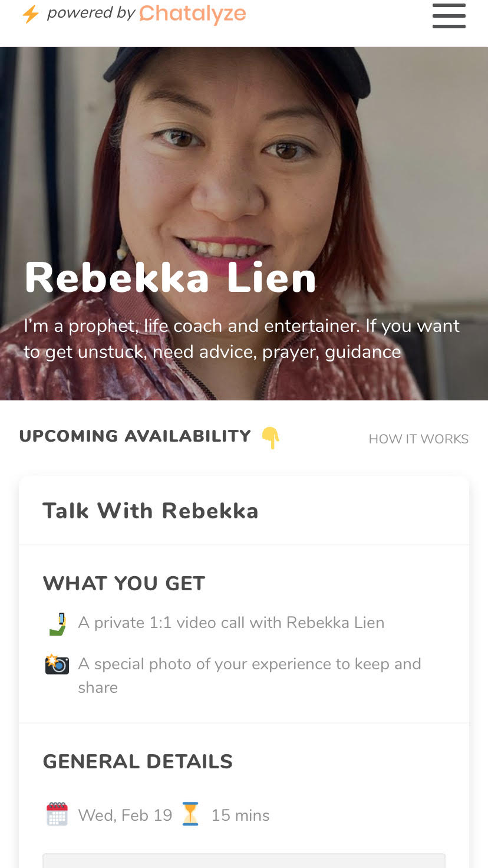The height and width of the screenshot is (868, 488).
Task: Click the gray box below the date row
Action: [x=244, y=860]
